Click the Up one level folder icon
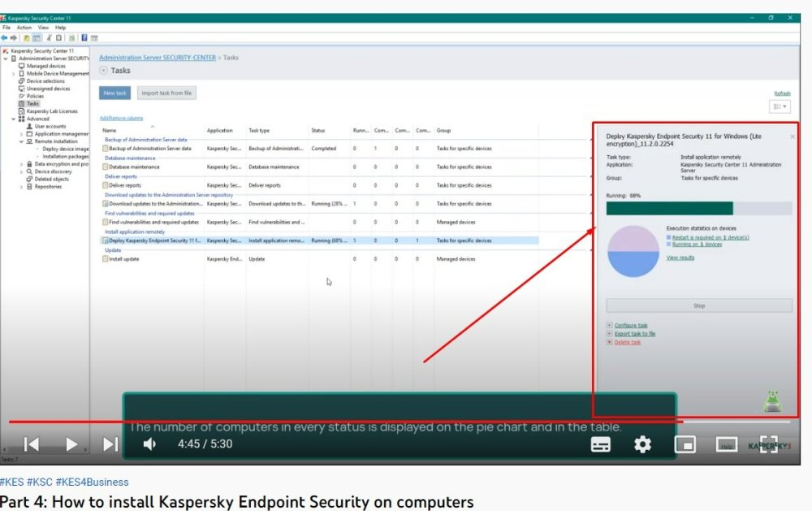The image size is (812, 511). pyautogui.click(x=26, y=38)
